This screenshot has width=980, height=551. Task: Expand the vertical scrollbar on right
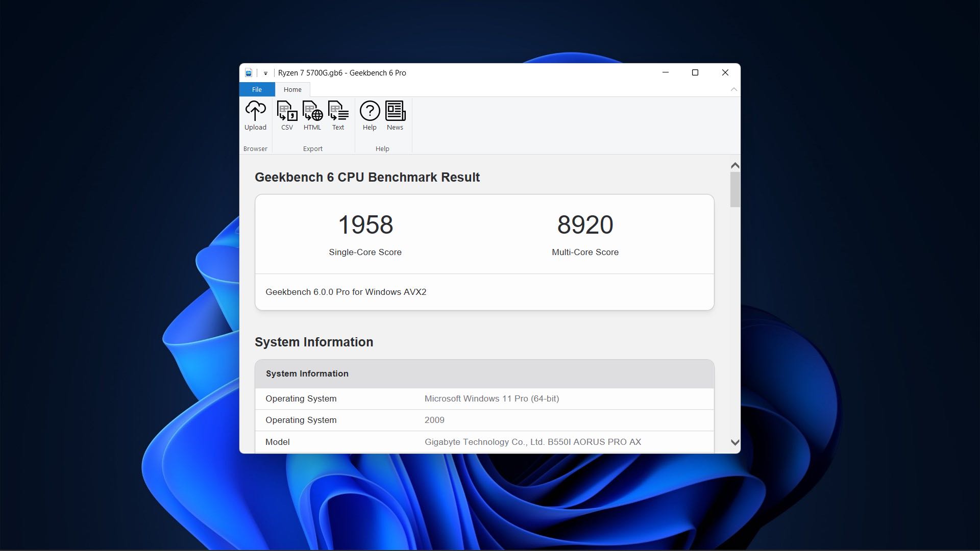point(734,89)
